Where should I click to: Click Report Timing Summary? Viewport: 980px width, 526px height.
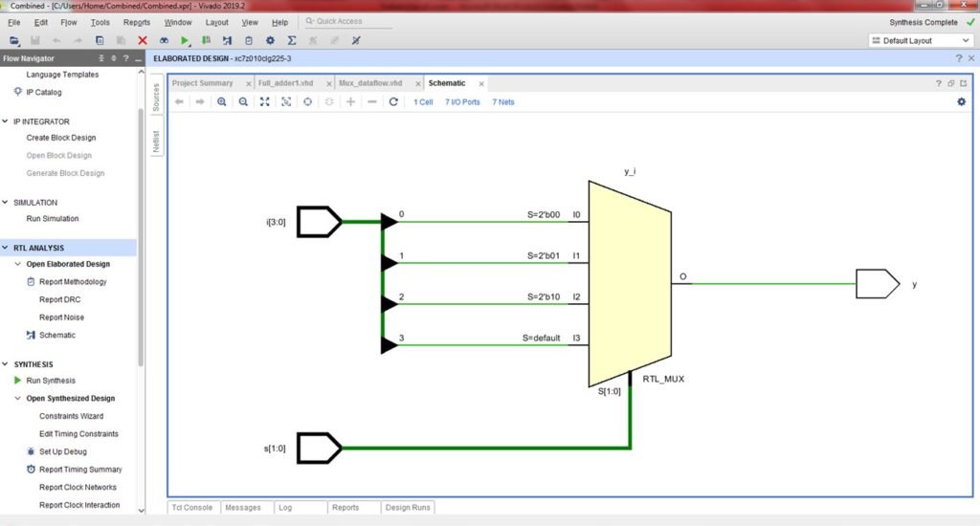[80, 470]
